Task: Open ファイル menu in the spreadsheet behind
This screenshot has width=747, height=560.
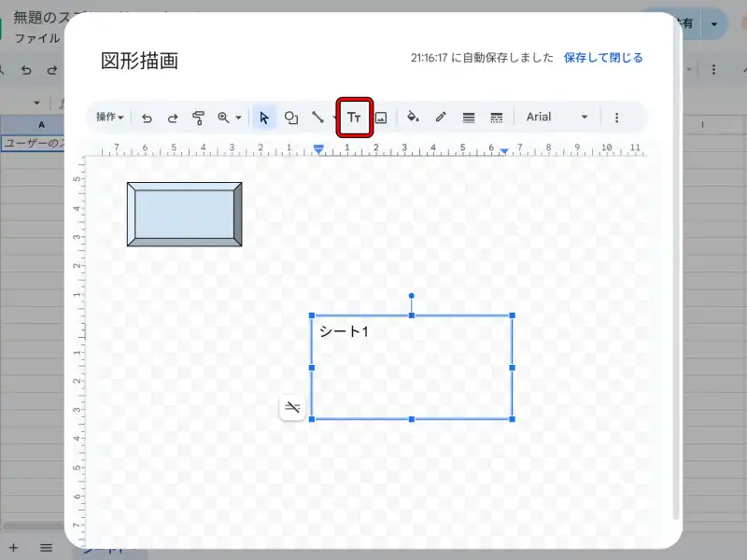Action: 37,38
